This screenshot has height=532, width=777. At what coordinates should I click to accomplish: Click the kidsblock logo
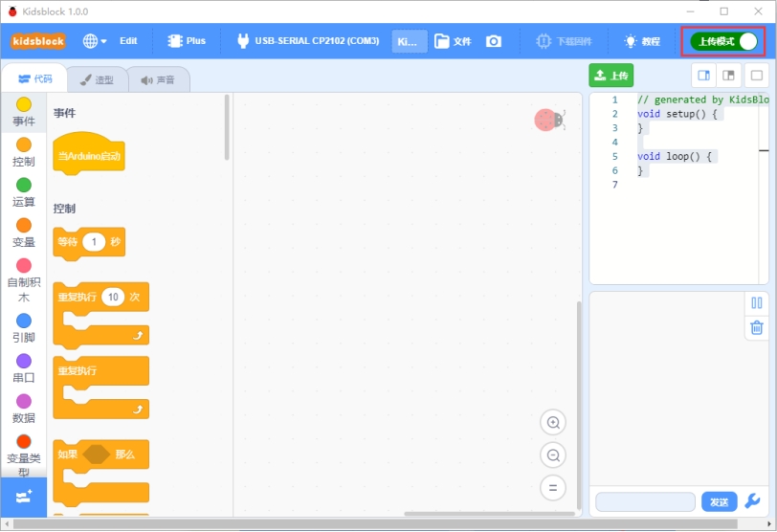[x=38, y=41]
